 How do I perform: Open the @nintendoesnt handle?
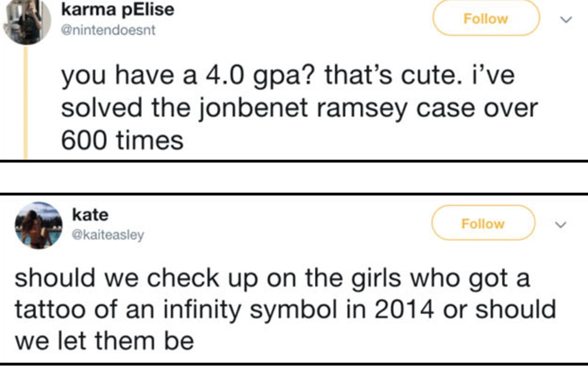tap(108, 31)
